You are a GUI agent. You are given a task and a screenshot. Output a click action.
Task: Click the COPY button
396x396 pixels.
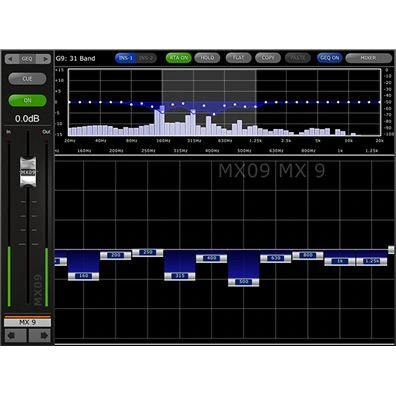(268, 58)
